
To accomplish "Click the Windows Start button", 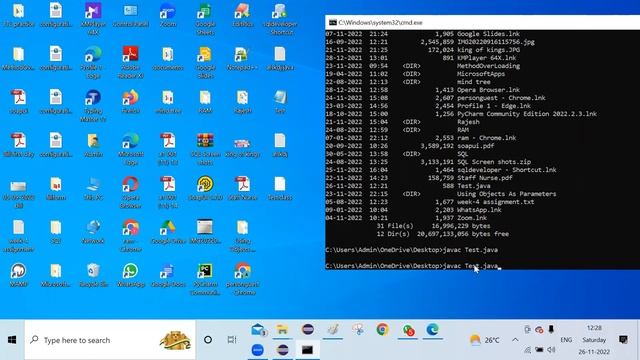I will coord(12,340).
